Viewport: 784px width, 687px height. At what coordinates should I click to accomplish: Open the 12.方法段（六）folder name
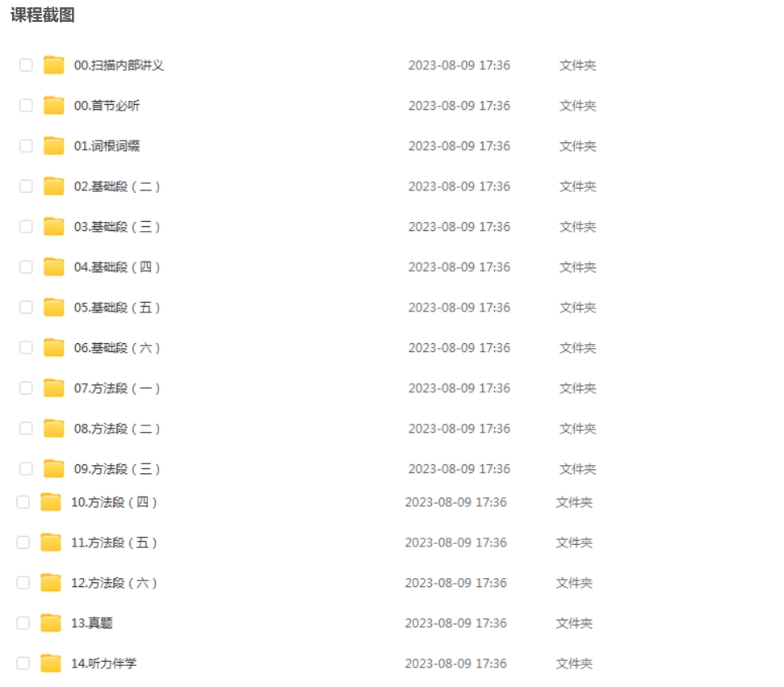click(114, 583)
